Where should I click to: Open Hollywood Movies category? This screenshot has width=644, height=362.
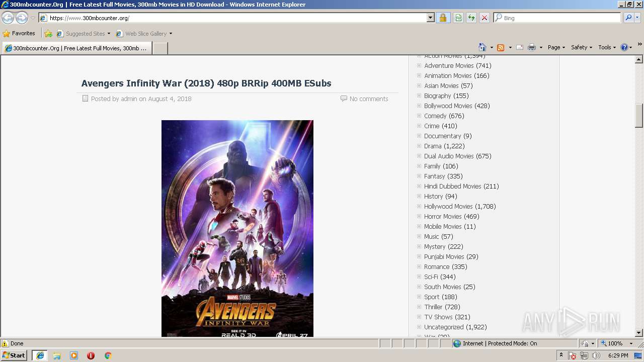pos(448,207)
